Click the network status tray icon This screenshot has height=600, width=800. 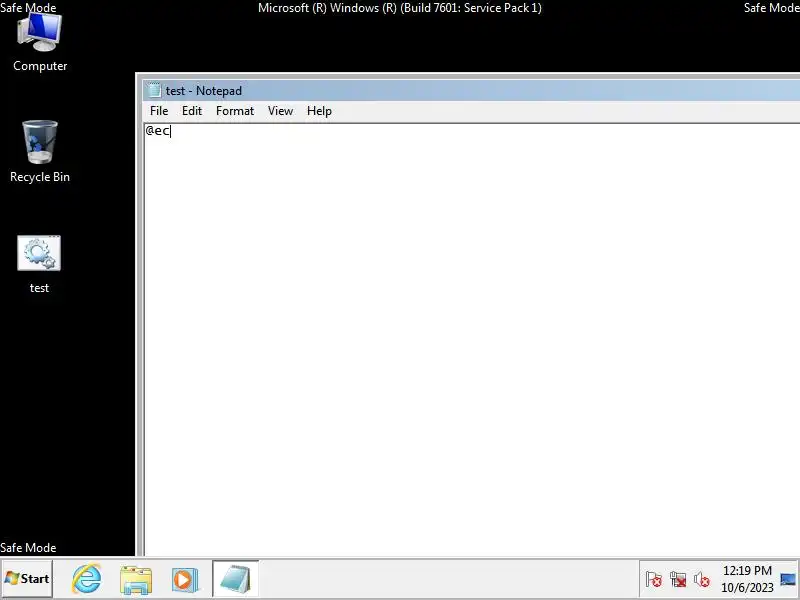click(x=678, y=580)
